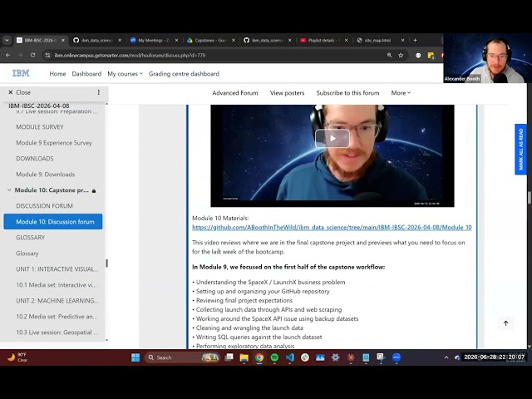Click the scroll-to-top arrow button
Screen dimensions: 532x399
coord(505,323)
